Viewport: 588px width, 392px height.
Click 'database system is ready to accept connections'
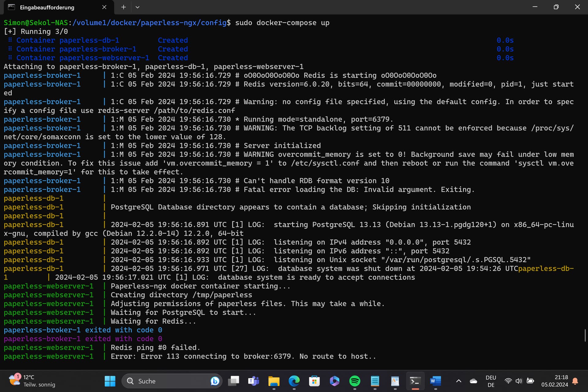[x=316, y=277]
